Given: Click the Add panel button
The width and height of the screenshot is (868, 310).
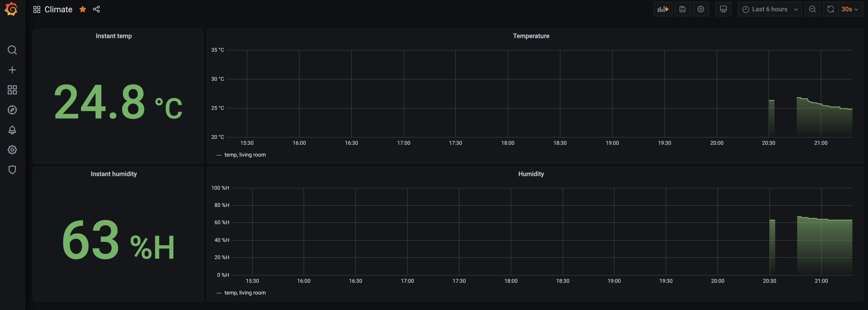Looking at the screenshot, I should coord(662,10).
